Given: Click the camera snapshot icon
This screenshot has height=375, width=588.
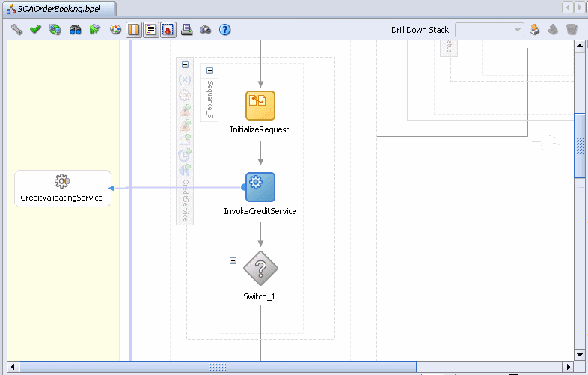Looking at the screenshot, I should 205,30.
